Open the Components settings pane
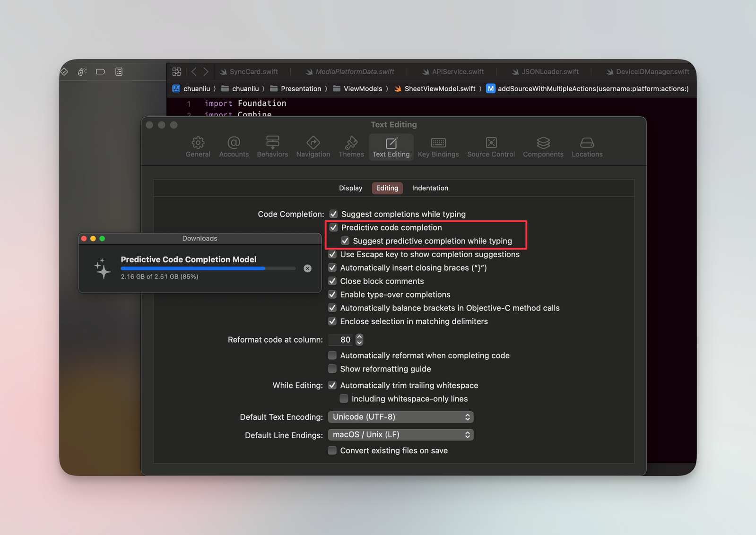This screenshot has width=756, height=535. (543, 147)
